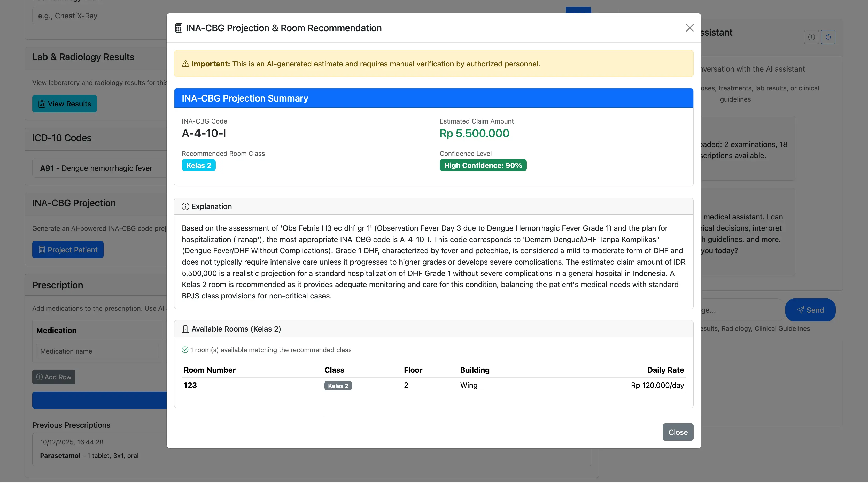868x483 pixels.
Task: Click the Kelas 2 recommended room badge
Action: (198, 165)
